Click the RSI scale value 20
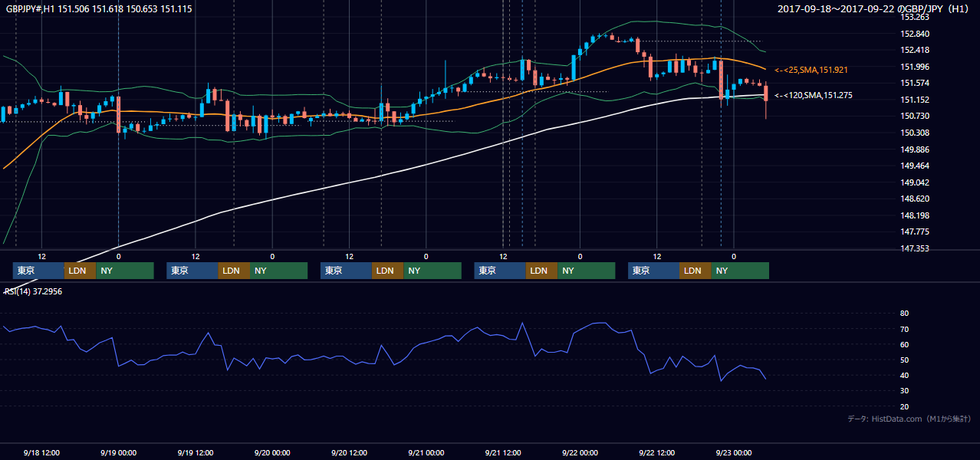Image resolution: width=980 pixels, height=460 pixels. (905, 406)
